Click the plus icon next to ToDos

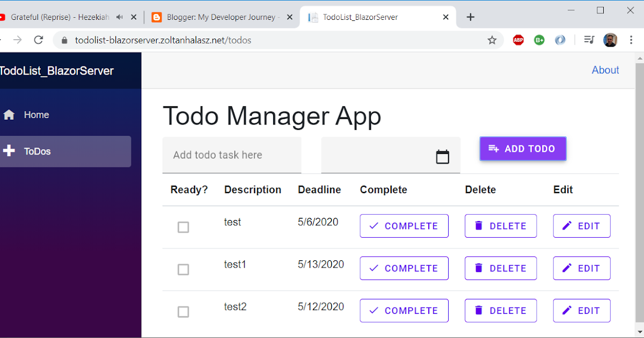coord(9,151)
